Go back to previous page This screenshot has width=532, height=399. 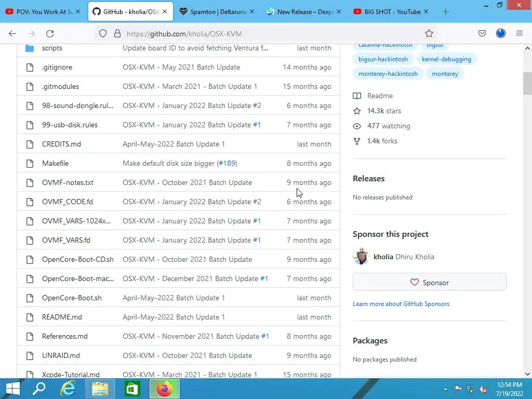coord(12,34)
